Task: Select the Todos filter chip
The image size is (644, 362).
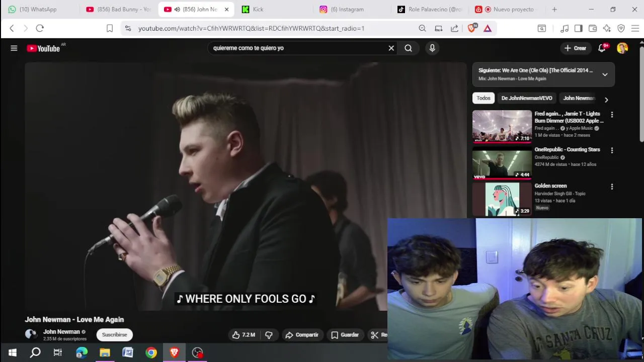Action: (x=484, y=98)
